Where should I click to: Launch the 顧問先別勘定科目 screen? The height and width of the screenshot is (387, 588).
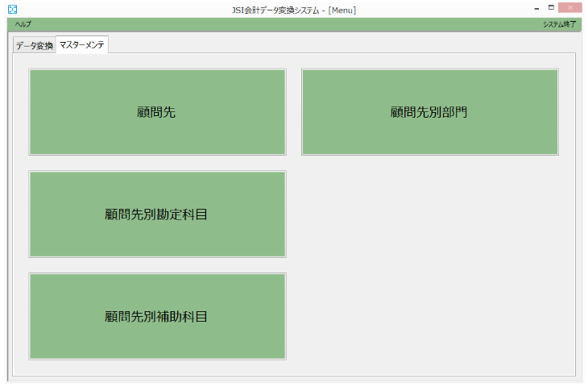pyautogui.click(x=157, y=214)
